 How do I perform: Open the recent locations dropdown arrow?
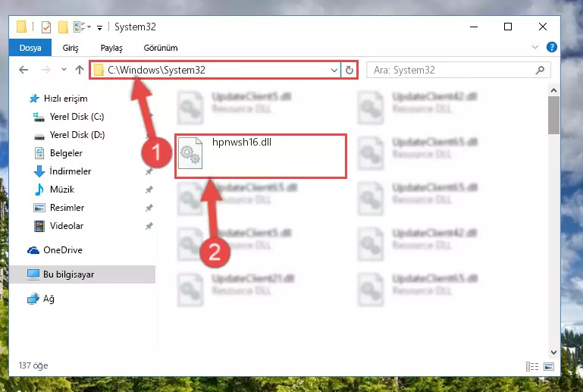64,69
